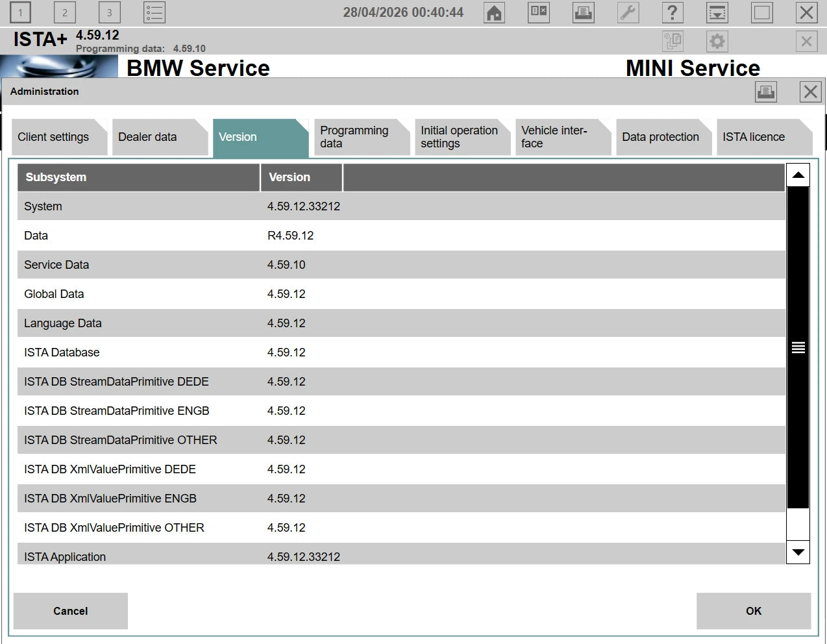The width and height of the screenshot is (827, 644).
Task: Select the Language Data row
Action: click(x=401, y=323)
